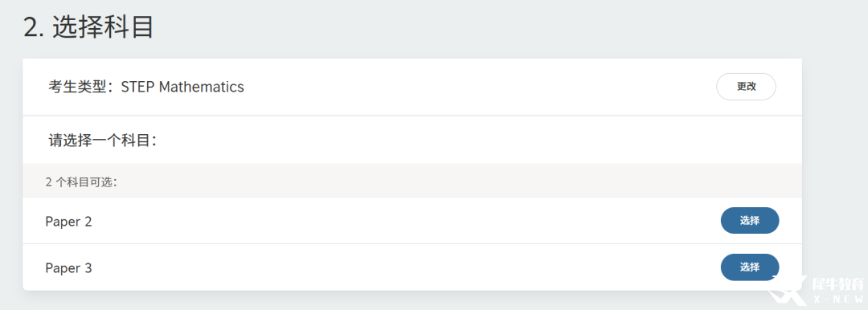
Task: Select Paper 2 using its 选择 button
Action: point(750,221)
